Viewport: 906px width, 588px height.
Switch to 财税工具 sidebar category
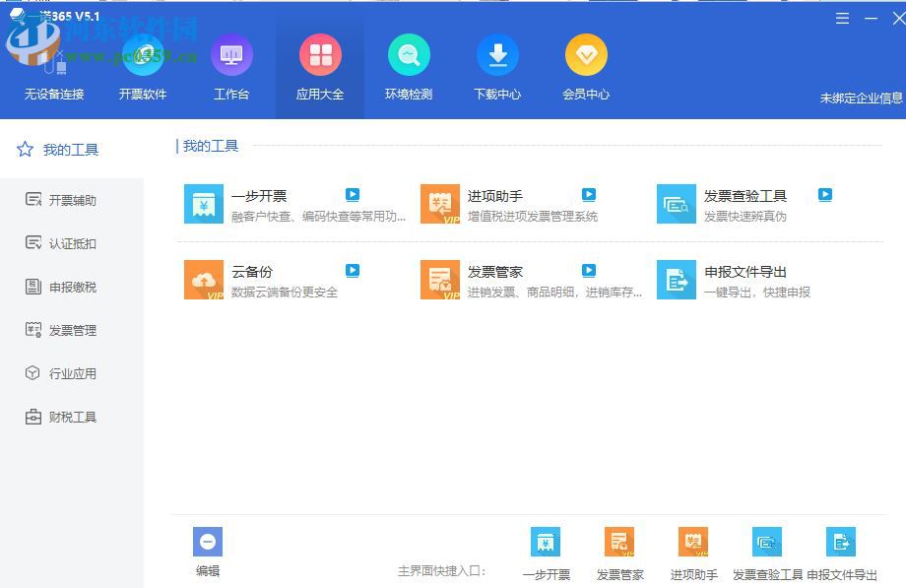click(x=73, y=417)
